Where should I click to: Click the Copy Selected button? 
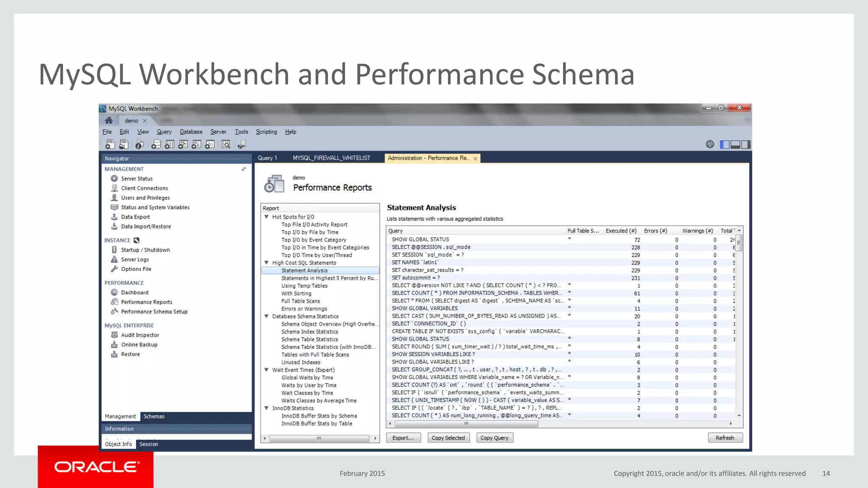tap(448, 438)
